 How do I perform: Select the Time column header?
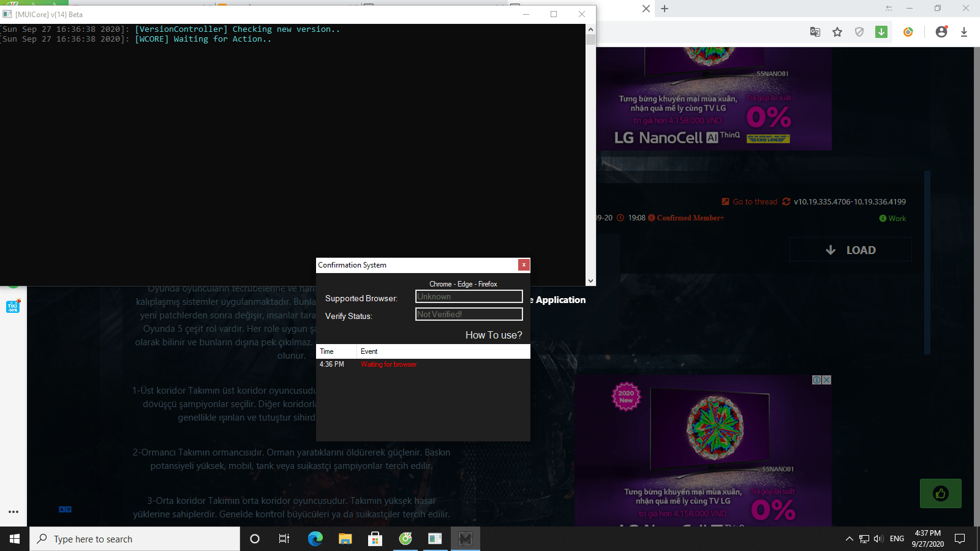pyautogui.click(x=336, y=351)
